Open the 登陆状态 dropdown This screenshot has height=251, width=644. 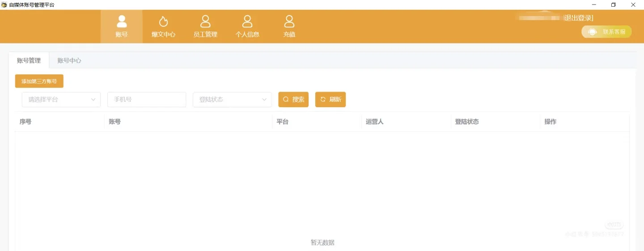point(232,100)
